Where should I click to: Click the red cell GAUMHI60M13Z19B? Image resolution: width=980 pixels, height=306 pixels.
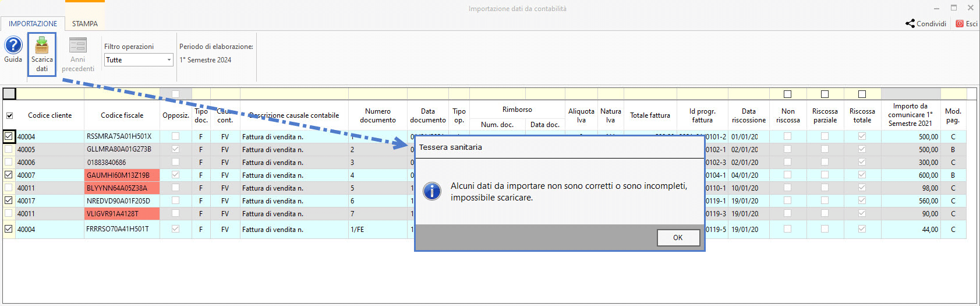[x=122, y=175]
